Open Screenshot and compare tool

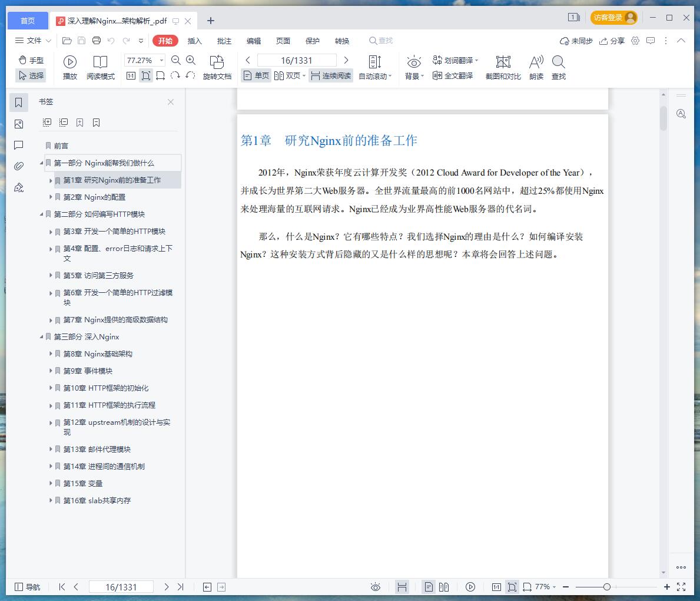(503, 68)
